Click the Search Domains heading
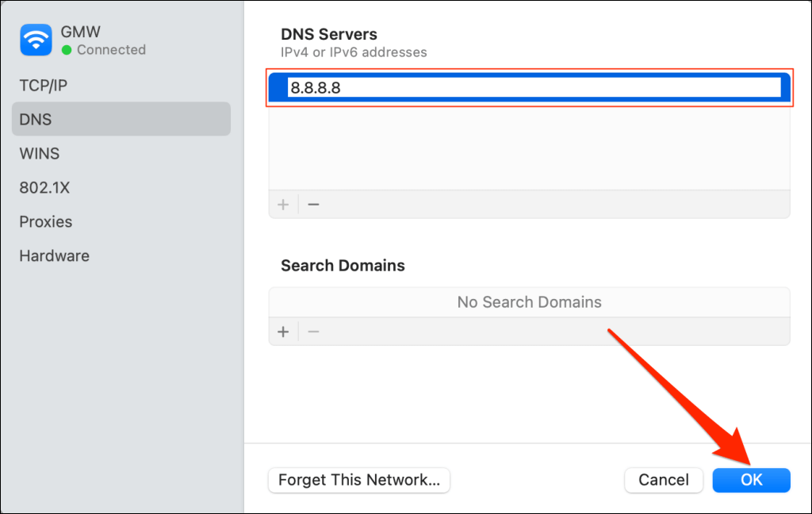 (x=343, y=265)
